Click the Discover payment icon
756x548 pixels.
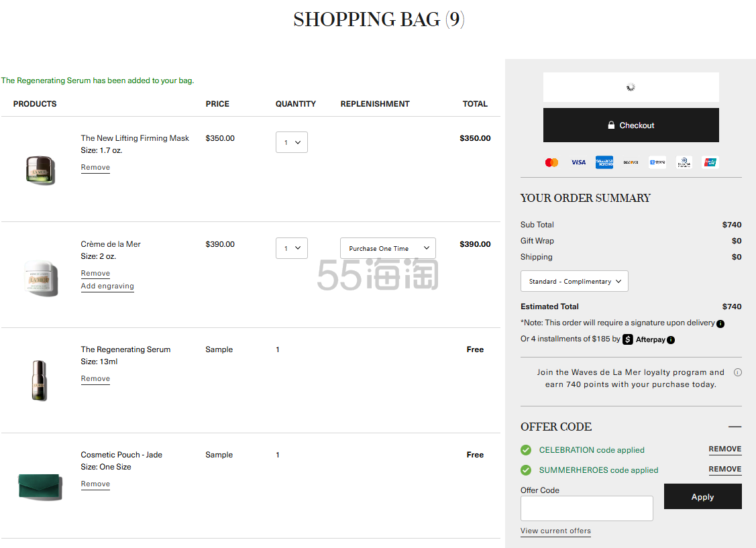[631, 162]
